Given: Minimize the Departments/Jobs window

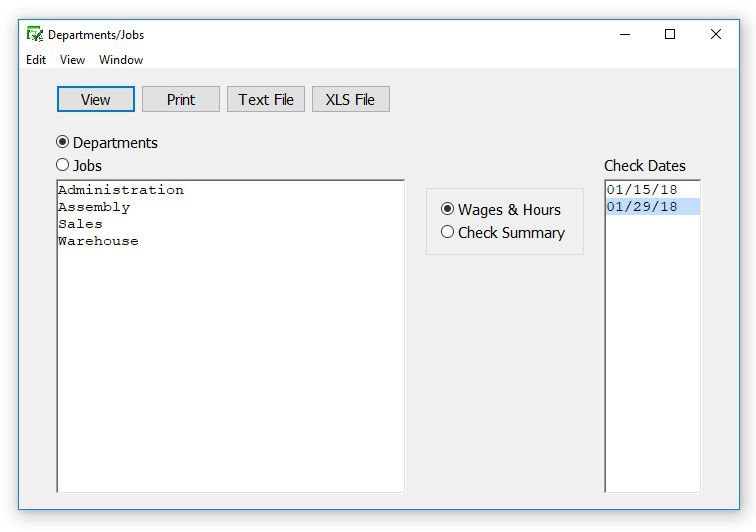Looking at the screenshot, I should 624,34.
